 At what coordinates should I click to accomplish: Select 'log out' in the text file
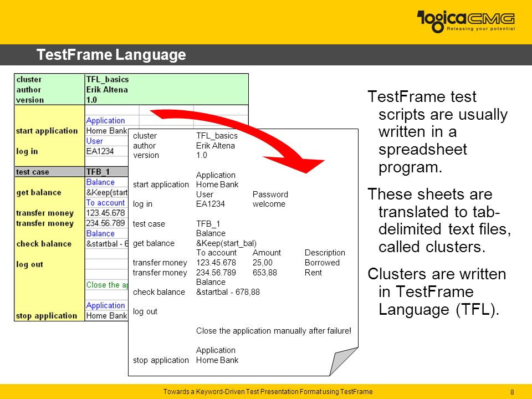(145, 311)
